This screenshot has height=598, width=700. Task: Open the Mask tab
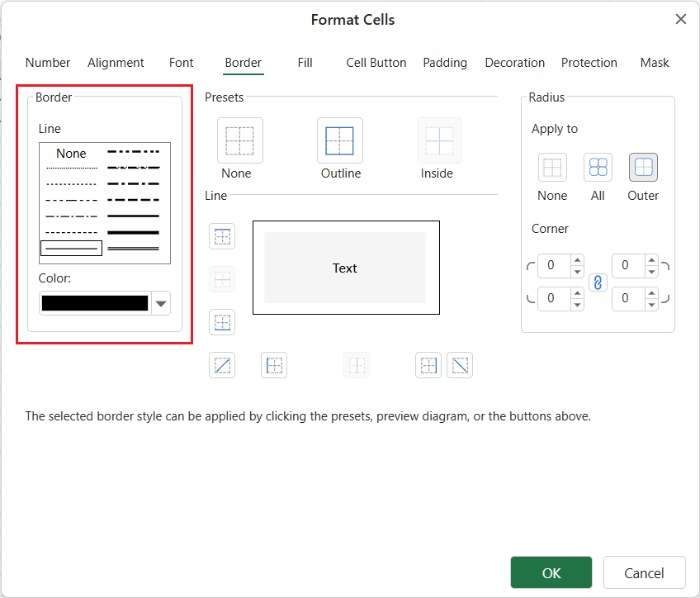655,63
